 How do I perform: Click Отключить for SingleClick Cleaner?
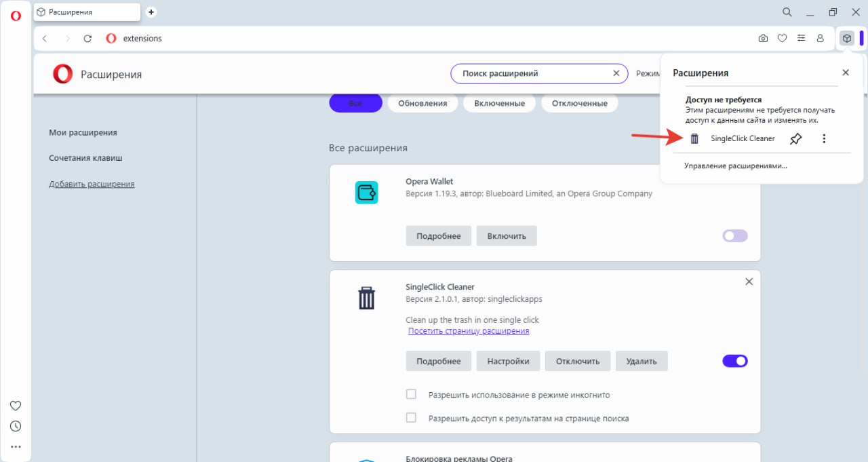point(578,361)
